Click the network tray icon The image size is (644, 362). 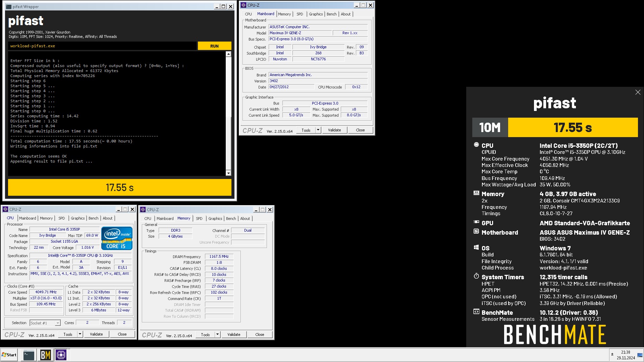pyautogui.click(x=640, y=355)
